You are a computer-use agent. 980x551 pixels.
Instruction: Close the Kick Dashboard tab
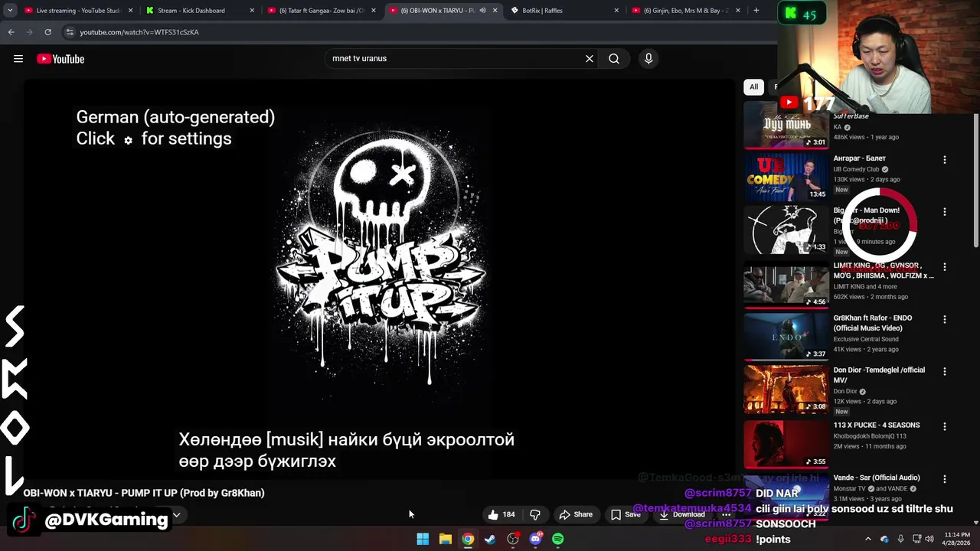click(252, 11)
